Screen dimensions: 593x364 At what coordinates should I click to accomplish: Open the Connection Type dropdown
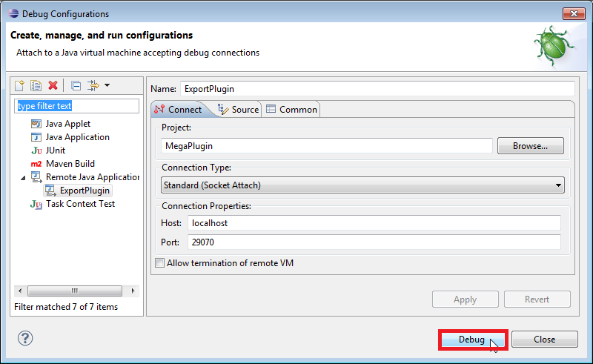point(362,185)
